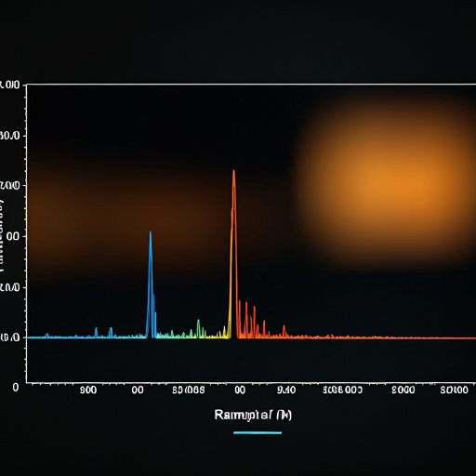The image size is (476, 476).
Task: Click the tall orange-red spectrum peak
Action: click(233, 254)
